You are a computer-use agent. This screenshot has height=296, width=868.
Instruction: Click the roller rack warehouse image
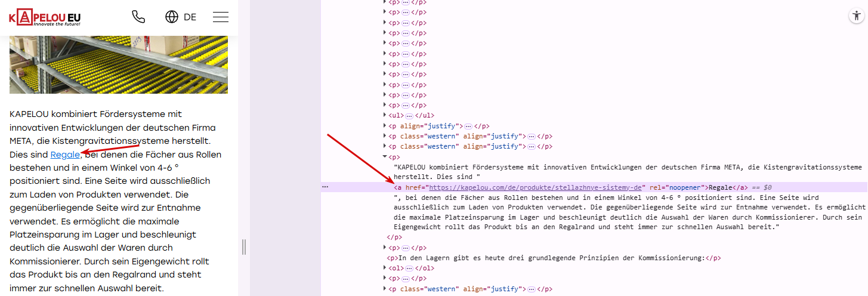118,64
